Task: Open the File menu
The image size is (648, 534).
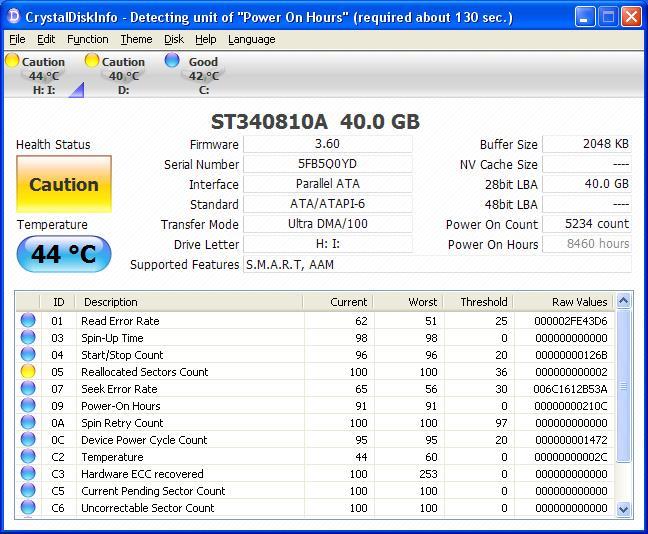Action: 17,39
